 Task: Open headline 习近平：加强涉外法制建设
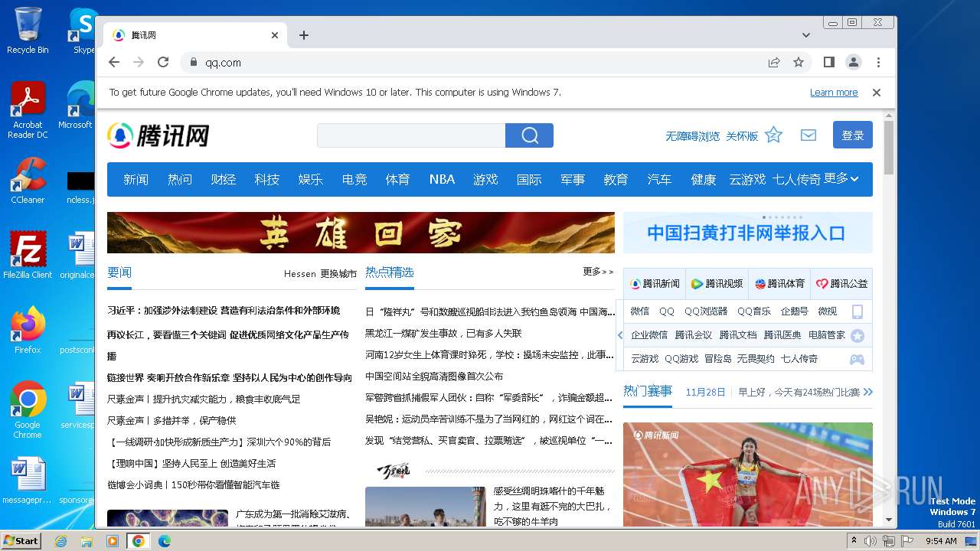pyautogui.click(x=224, y=311)
